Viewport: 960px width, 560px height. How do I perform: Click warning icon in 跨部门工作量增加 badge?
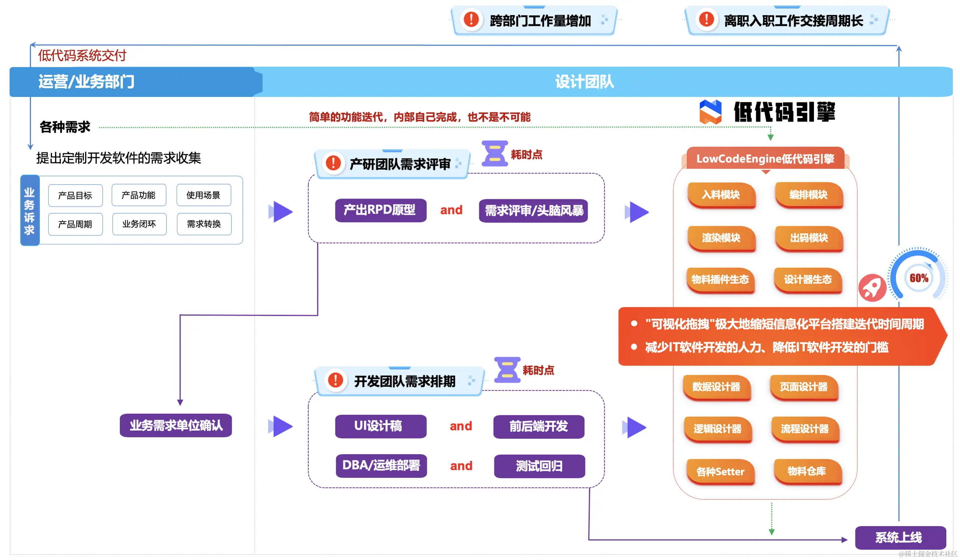tap(471, 20)
